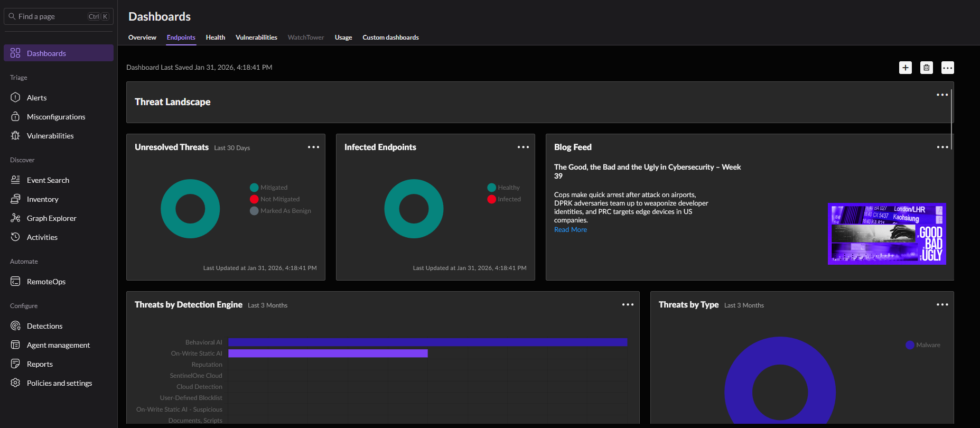This screenshot has height=428, width=980.
Task: Click the add widget plus icon
Action: [x=906, y=68]
